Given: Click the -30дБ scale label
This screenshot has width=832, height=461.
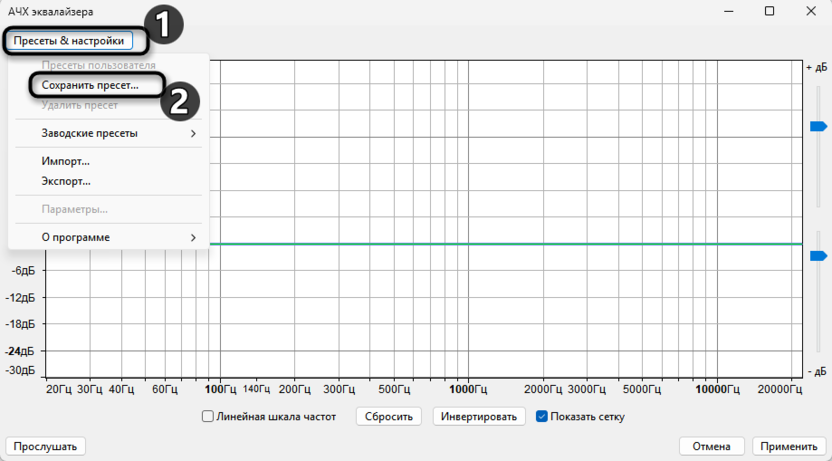Looking at the screenshot, I should point(20,370).
